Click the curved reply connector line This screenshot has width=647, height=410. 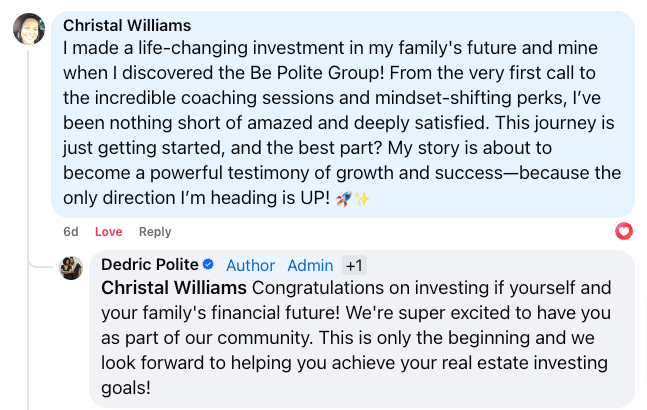pyautogui.click(x=40, y=264)
